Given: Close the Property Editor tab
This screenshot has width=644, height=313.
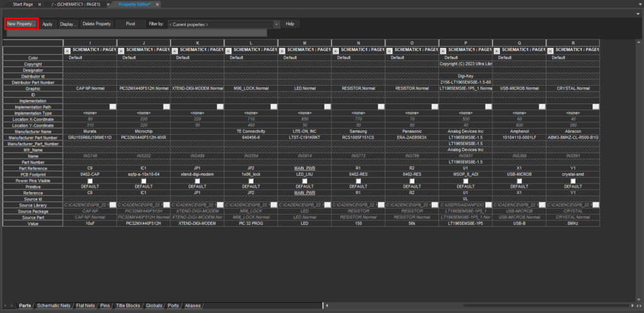Looking at the screenshot, I should click(x=157, y=4).
